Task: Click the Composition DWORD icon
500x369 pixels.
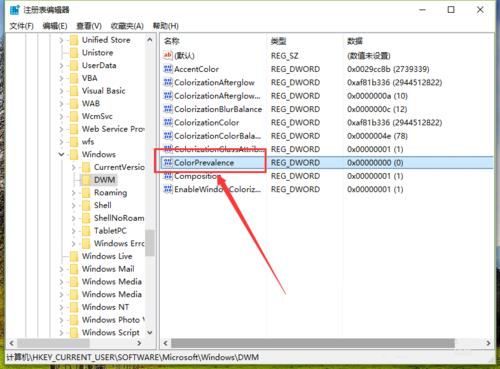Action: point(168,176)
